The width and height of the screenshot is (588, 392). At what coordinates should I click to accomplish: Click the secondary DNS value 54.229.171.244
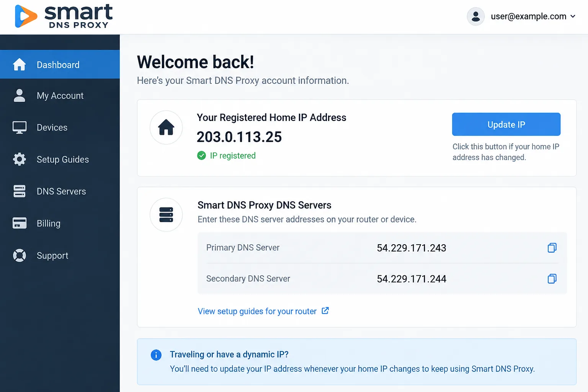412,279
